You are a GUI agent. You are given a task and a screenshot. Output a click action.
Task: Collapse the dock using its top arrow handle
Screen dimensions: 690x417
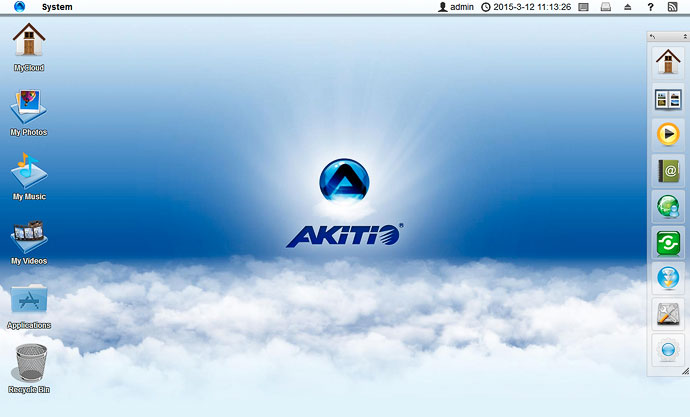pos(653,37)
